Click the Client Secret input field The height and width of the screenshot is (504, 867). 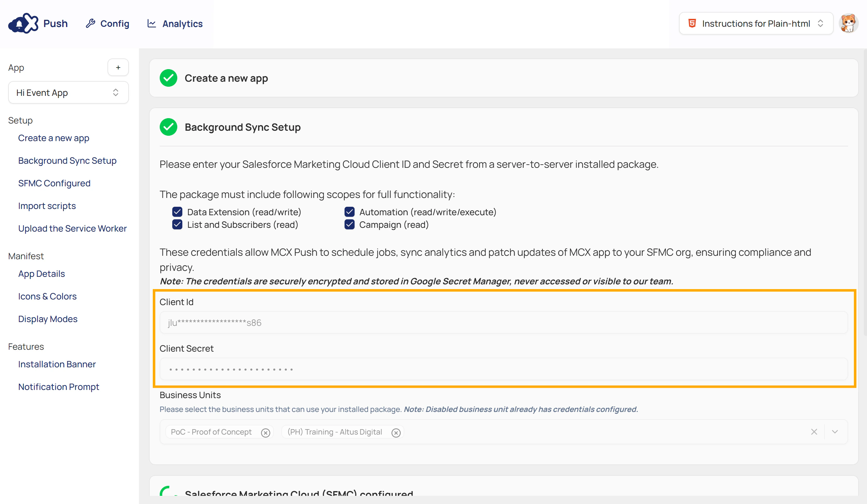504,369
